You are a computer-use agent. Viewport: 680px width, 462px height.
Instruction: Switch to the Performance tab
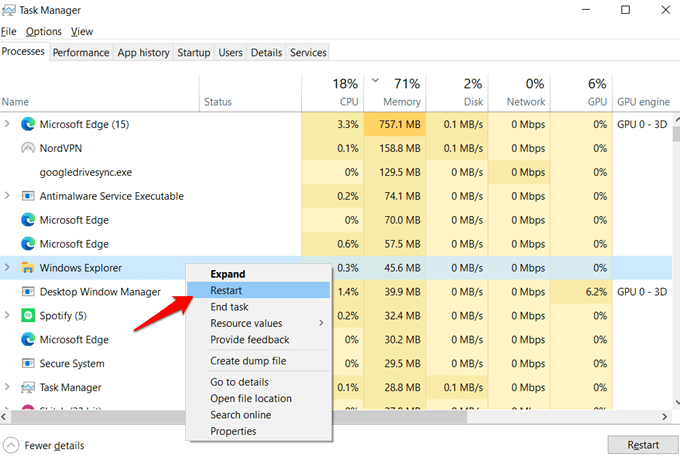tap(81, 52)
